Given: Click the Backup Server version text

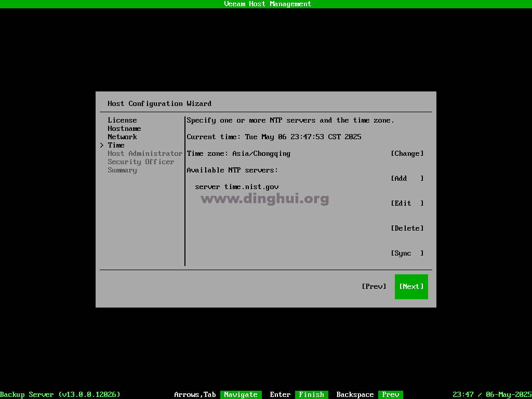Looking at the screenshot, I should [x=60, y=395].
